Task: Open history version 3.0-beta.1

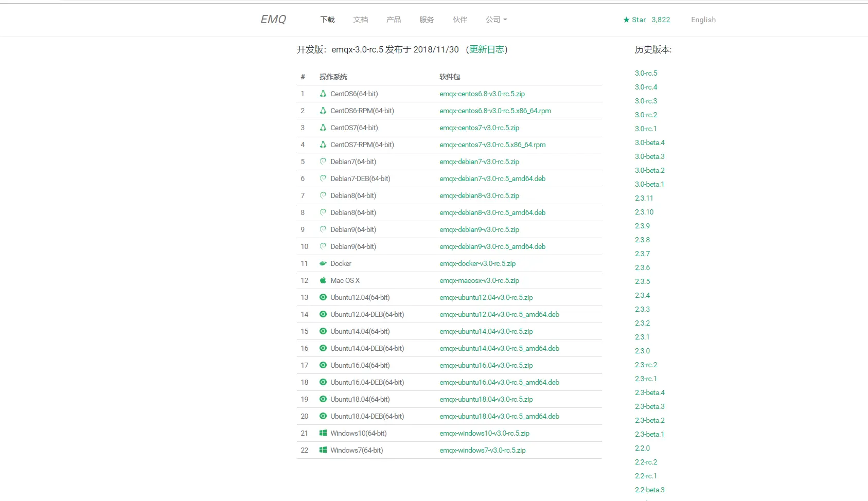Action: tap(649, 184)
